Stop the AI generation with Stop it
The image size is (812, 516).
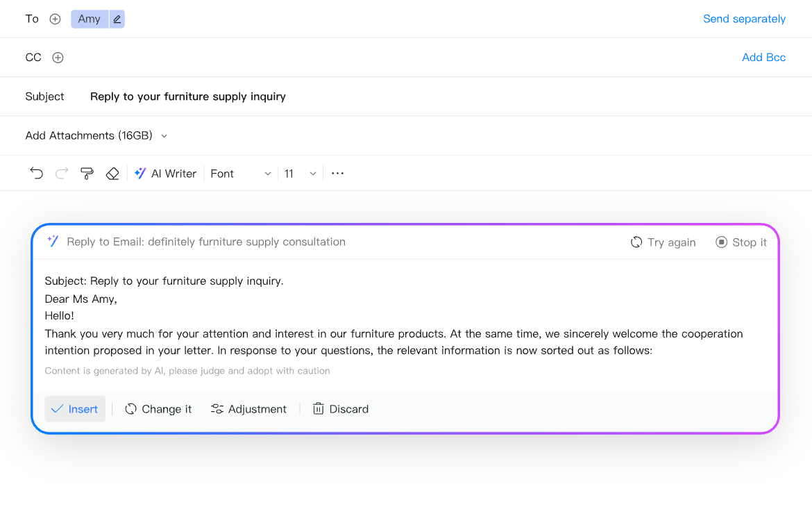(741, 242)
